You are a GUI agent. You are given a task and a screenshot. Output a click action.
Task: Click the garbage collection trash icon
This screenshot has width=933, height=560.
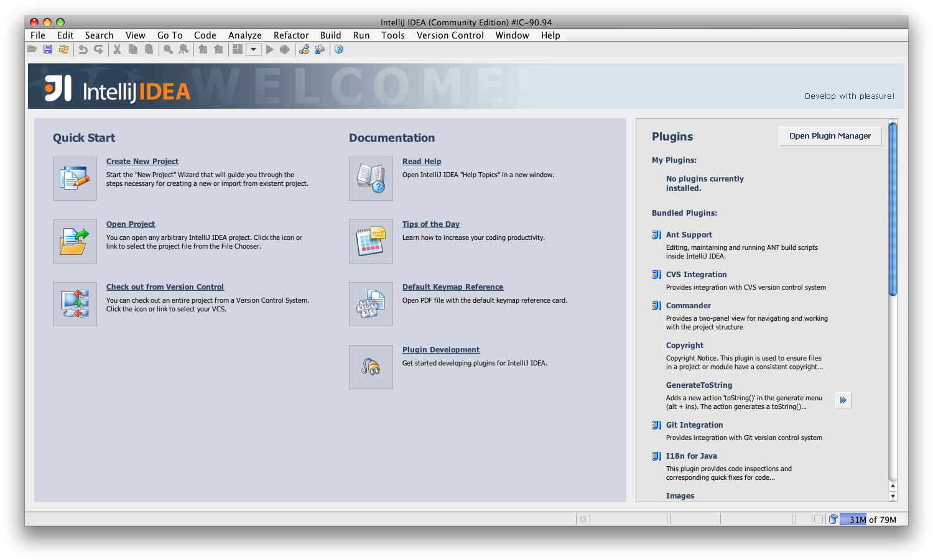pos(833,519)
